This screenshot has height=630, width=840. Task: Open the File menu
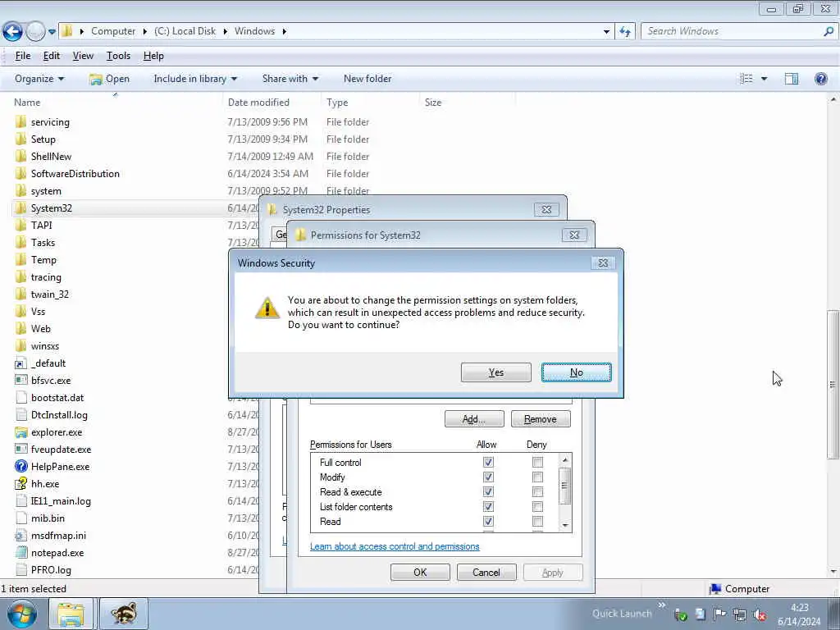click(x=22, y=56)
